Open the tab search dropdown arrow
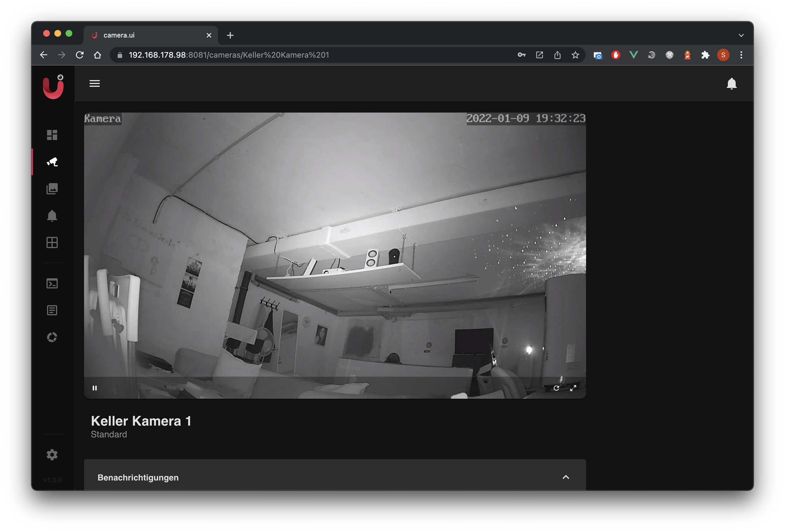This screenshot has height=532, width=785. click(x=741, y=35)
